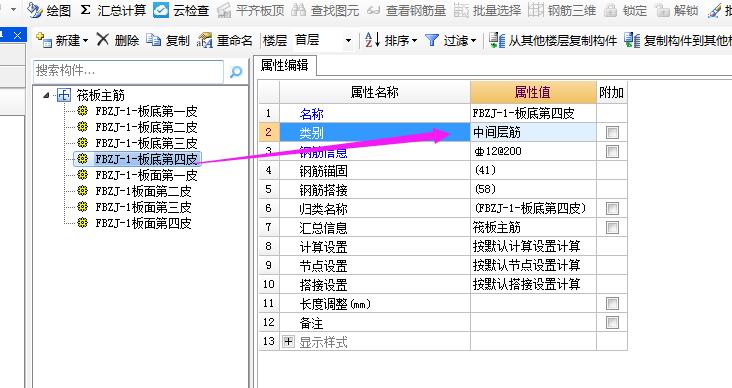The width and height of the screenshot is (732, 388).
Task: Switch to 属性编辑 tab
Action: pyautogui.click(x=285, y=65)
